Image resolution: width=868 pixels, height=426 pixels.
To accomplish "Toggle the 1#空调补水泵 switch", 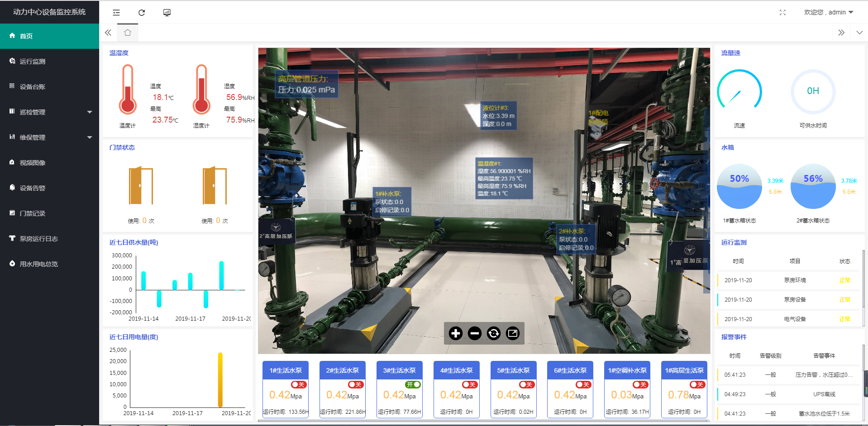I will (x=640, y=385).
